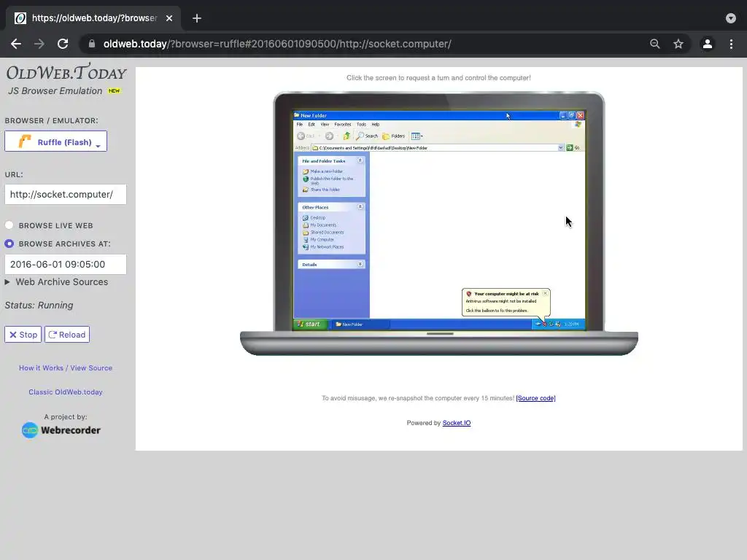Open a new browser tab
This screenshot has width=747, height=560.
pyautogui.click(x=197, y=18)
